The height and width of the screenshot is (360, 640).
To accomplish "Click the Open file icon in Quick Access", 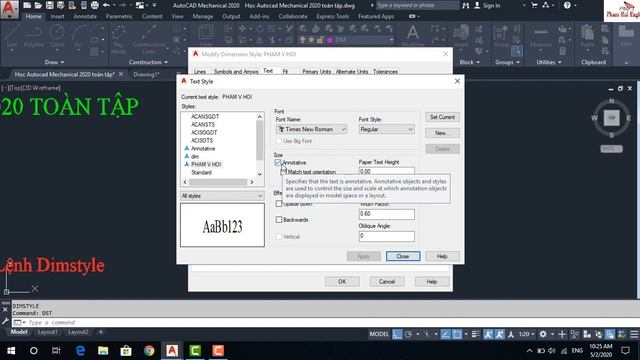I will coord(38,5).
